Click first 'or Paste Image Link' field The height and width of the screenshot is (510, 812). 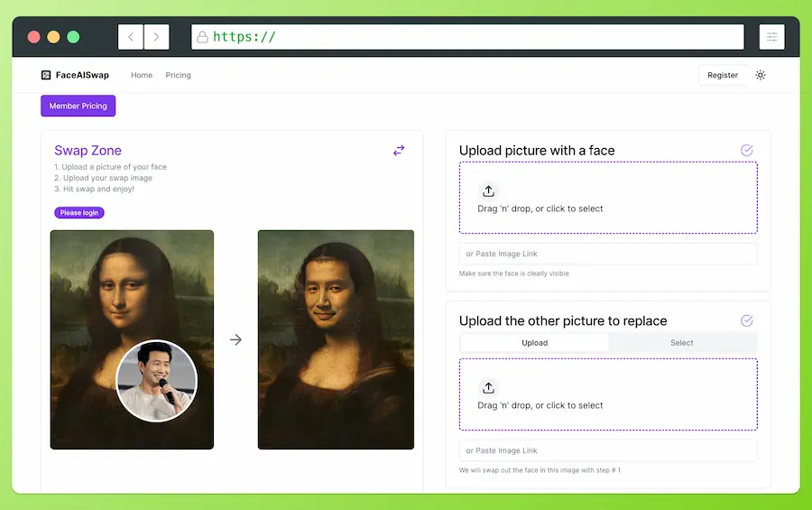[608, 254]
